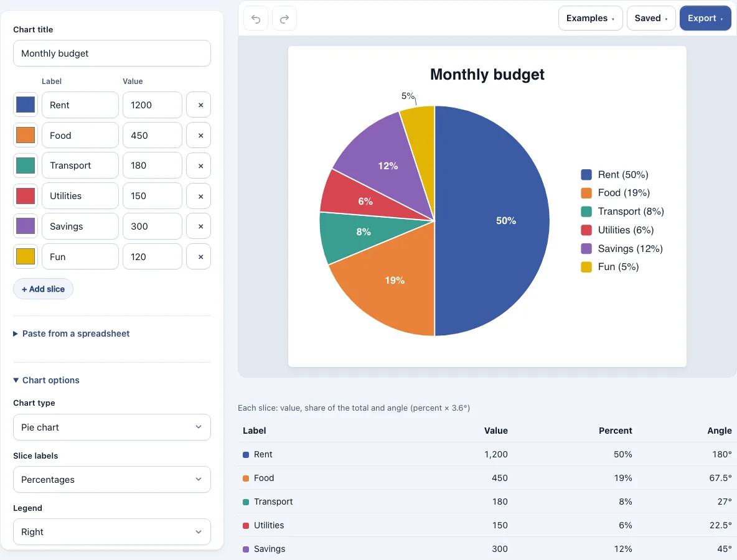Open the Utilities red color swatch
Viewport: 737px width, 560px height.
[26, 196]
